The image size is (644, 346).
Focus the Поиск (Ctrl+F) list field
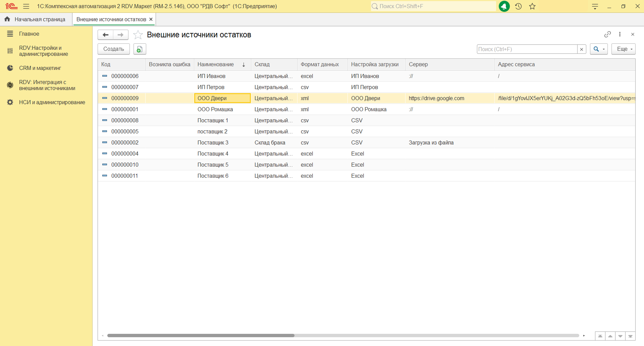[527, 49]
